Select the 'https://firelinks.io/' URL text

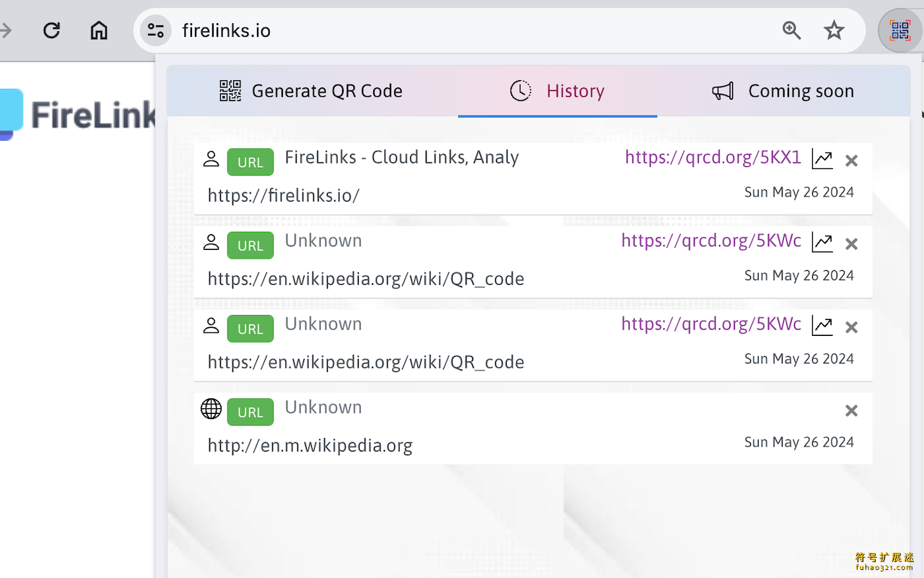coord(284,196)
